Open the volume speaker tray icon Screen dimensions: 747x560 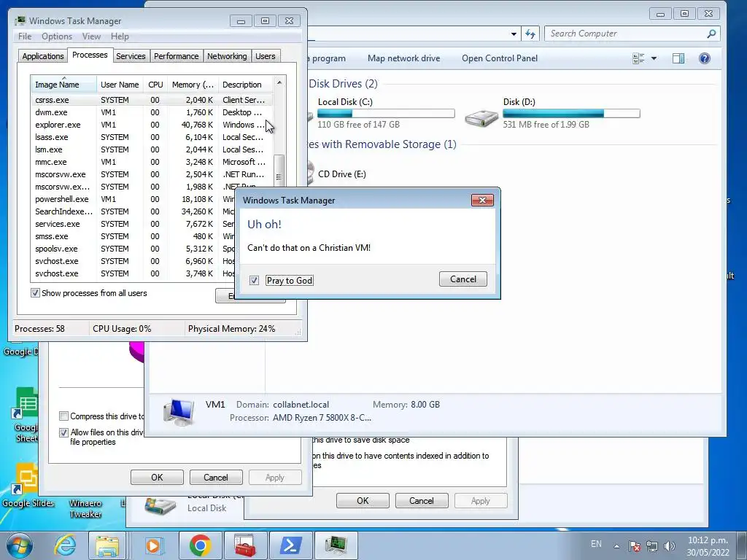[x=670, y=546]
